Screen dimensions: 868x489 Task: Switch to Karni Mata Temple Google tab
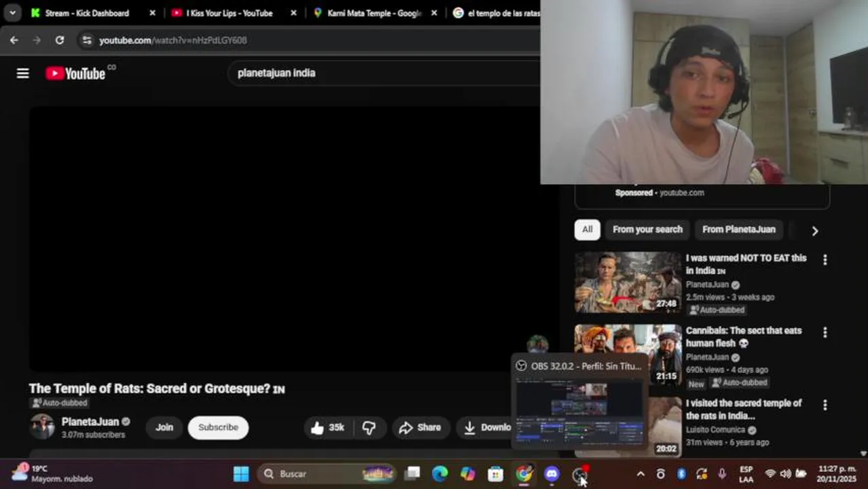coord(374,13)
